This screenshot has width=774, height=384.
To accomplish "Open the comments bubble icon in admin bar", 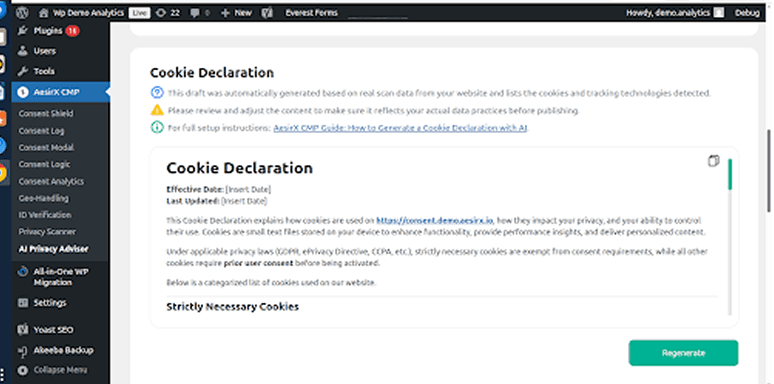I will 194,13.
